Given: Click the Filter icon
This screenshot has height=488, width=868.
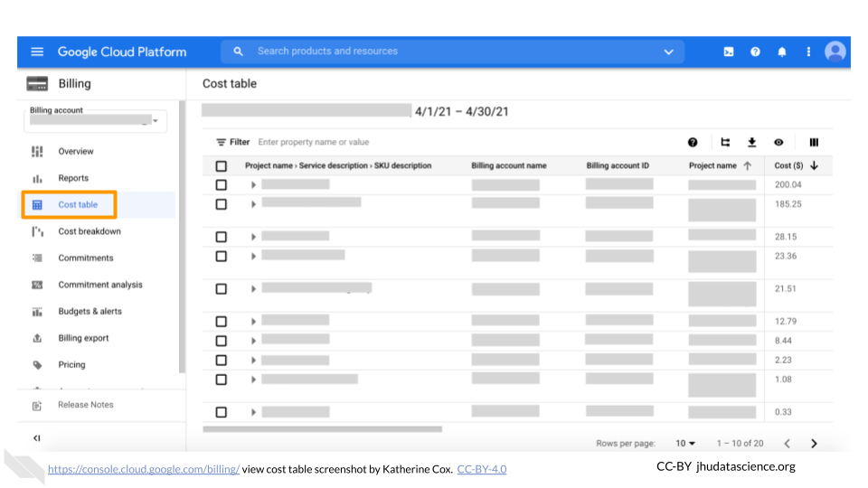Looking at the screenshot, I should (x=221, y=142).
